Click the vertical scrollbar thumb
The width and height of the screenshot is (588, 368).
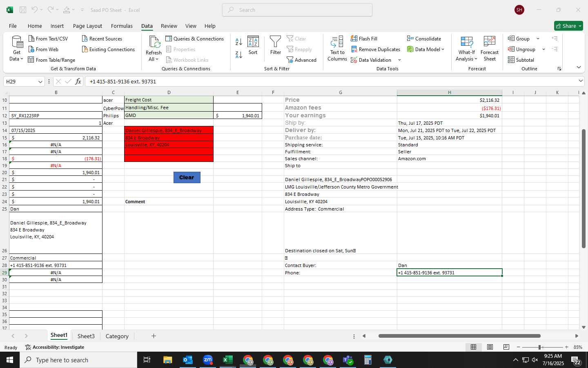click(584, 188)
